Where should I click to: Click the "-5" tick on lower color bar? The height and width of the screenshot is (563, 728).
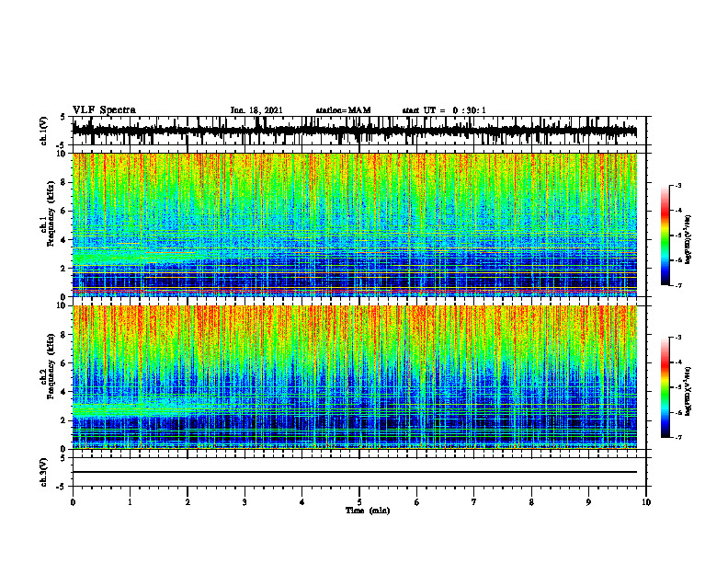coord(677,387)
